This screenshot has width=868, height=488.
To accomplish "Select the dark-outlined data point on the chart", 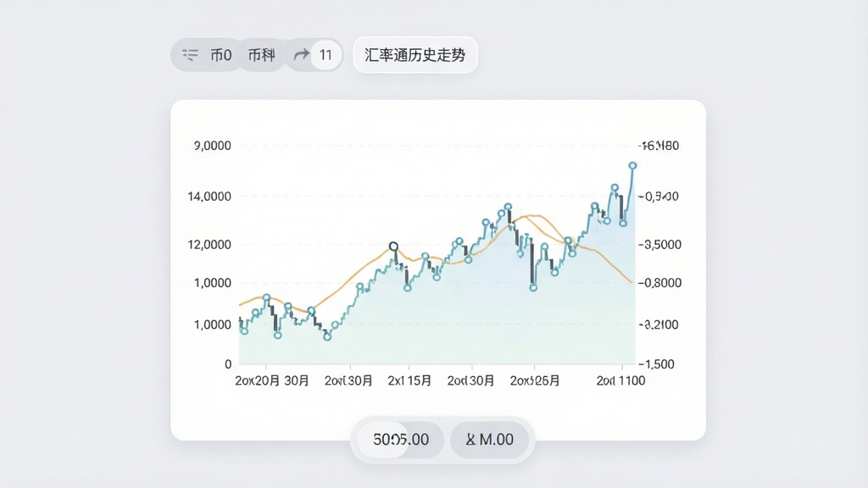I will pyautogui.click(x=393, y=247).
